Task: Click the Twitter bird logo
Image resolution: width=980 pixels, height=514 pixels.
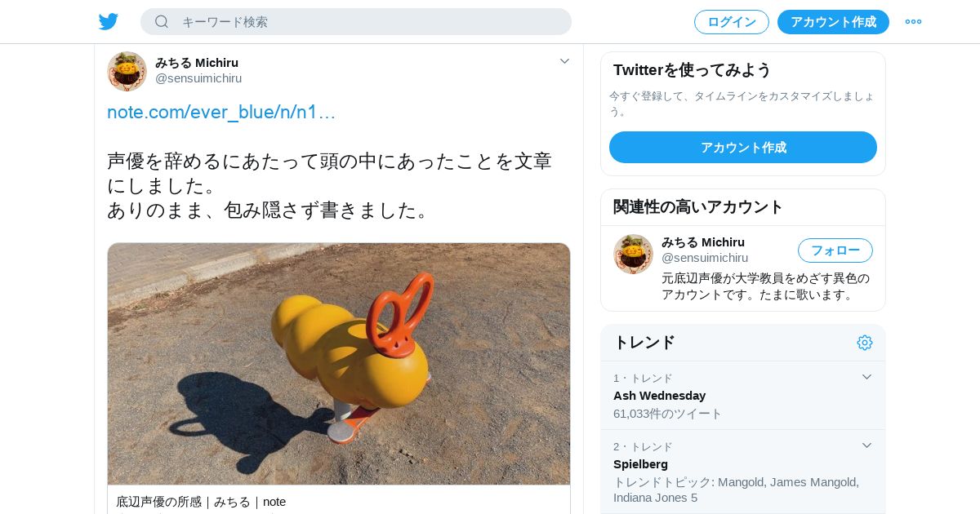Action: (109, 21)
